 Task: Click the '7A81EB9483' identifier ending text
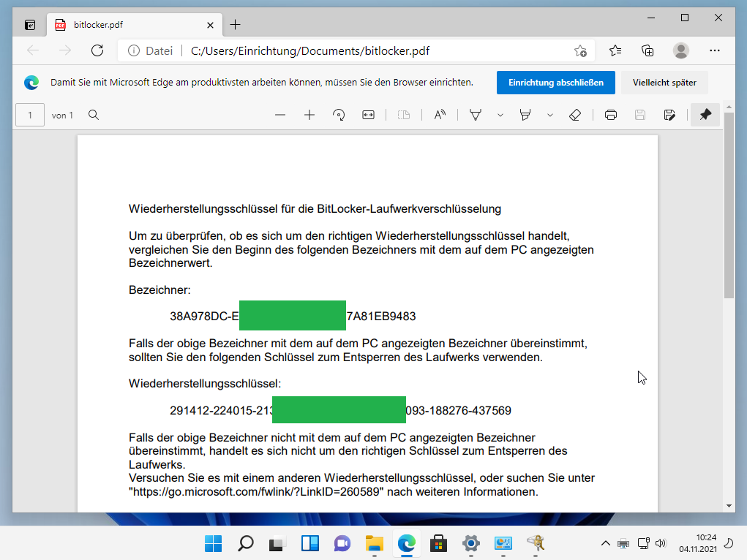click(381, 317)
